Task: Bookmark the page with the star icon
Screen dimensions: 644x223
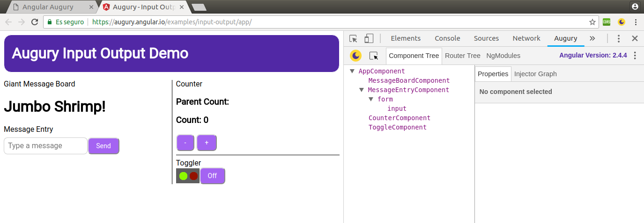Action: [x=592, y=22]
